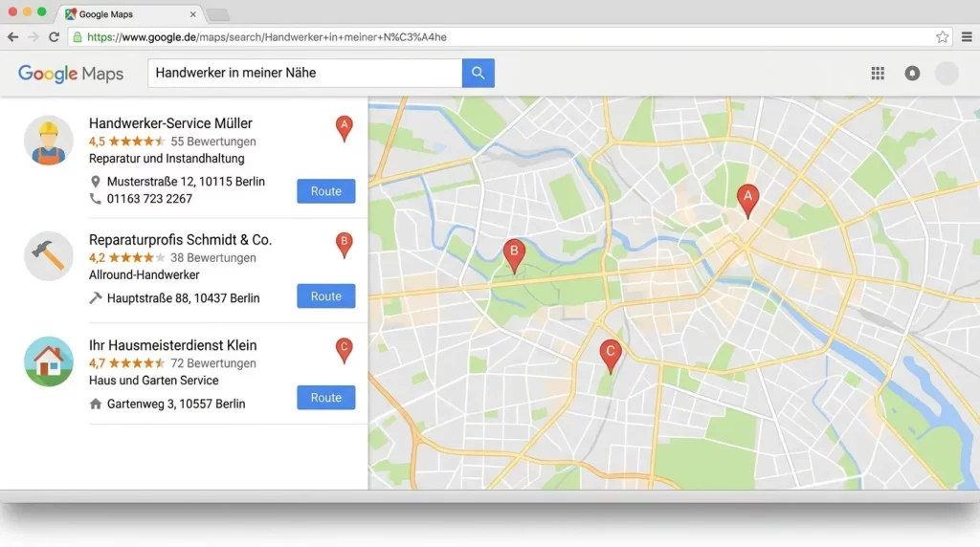The width and height of the screenshot is (980, 547).
Task: Click the 4,7 star rating of Klein
Action: (x=127, y=363)
